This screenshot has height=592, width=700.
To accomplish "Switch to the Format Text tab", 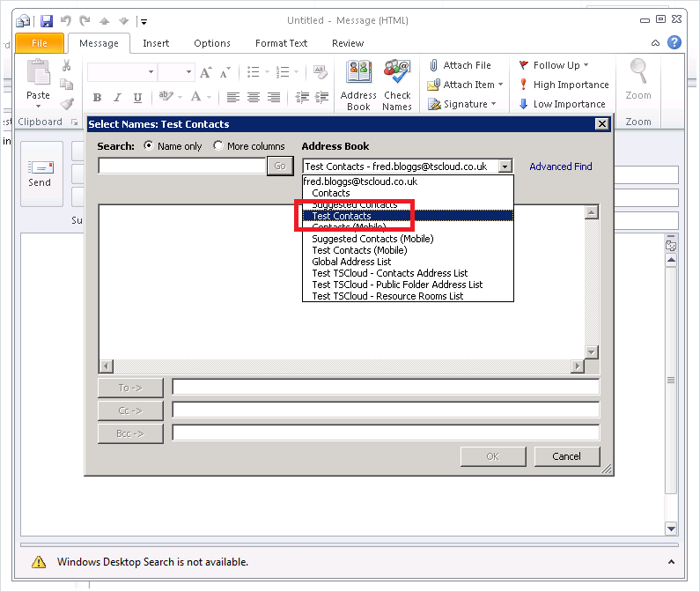I will pyautogui.click(x=281, y=43).
